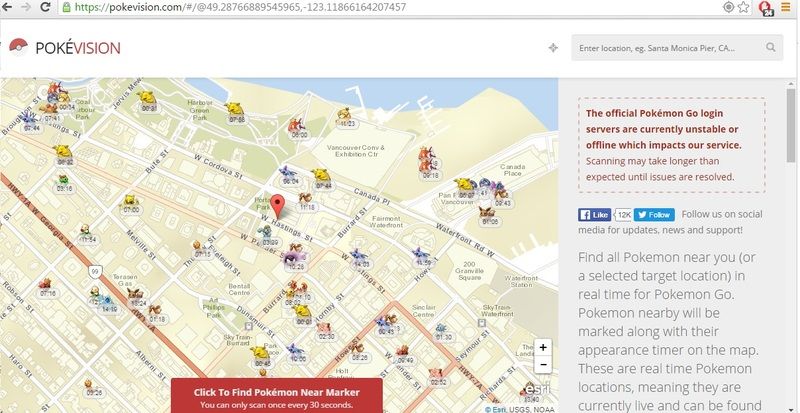800x413 pixels.
Task: Click the geolocate crosshair beside the search box
Action: tap(553, 48)
